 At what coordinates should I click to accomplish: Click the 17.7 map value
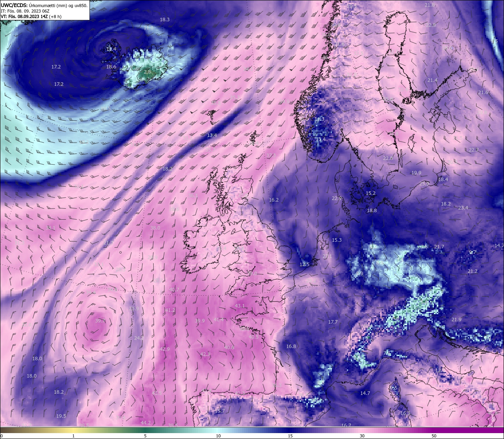pos(333,322)
